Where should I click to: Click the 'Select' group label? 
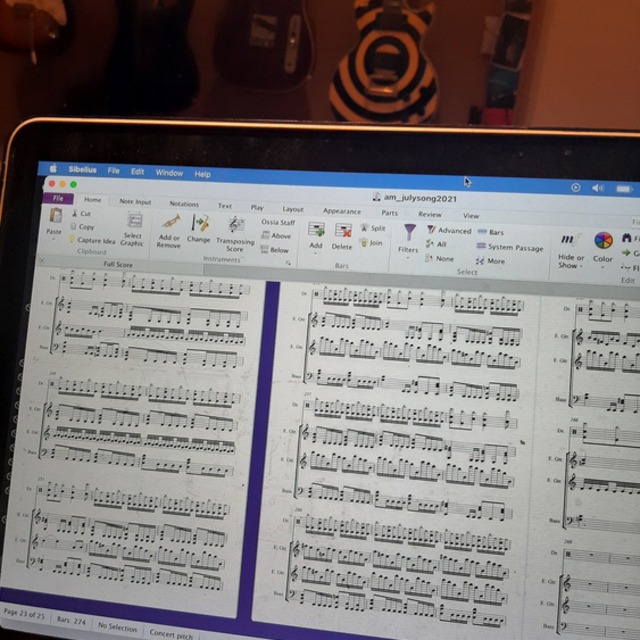point(467,272)
